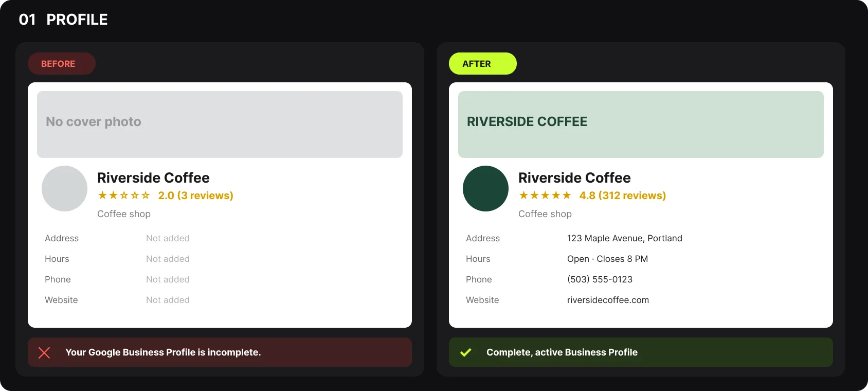868x391 pixels.
Task: Select the AFTER badge
Action: [x=483, y=64]
